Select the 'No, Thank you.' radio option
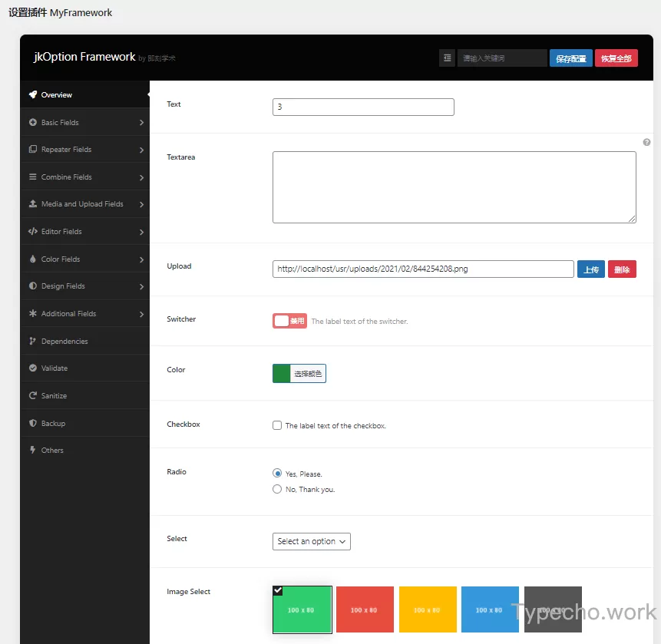The width and height of the screenshot is (661, 644). [x=277, y=489]
